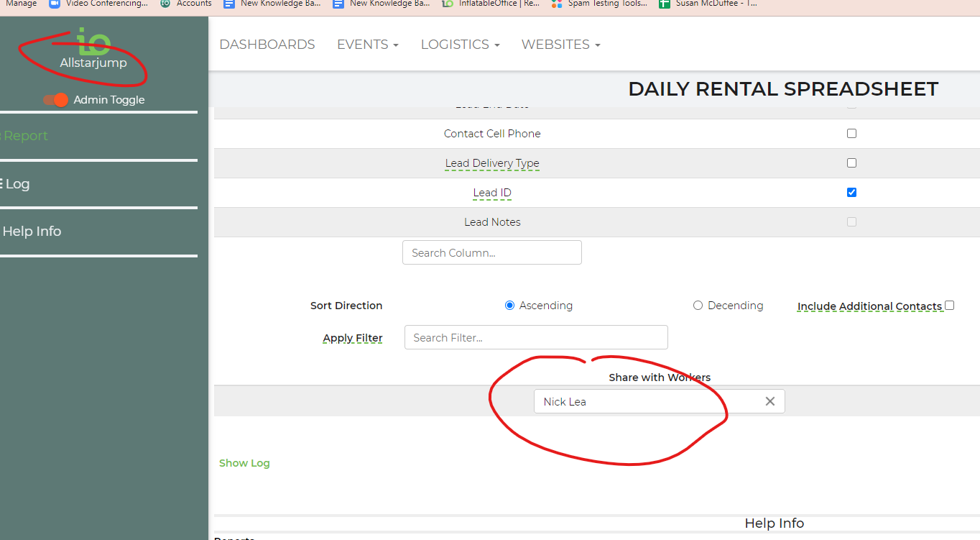Check Include Additional Contacts
Viewport: 980px width, 540px height.
click(949, 306)
